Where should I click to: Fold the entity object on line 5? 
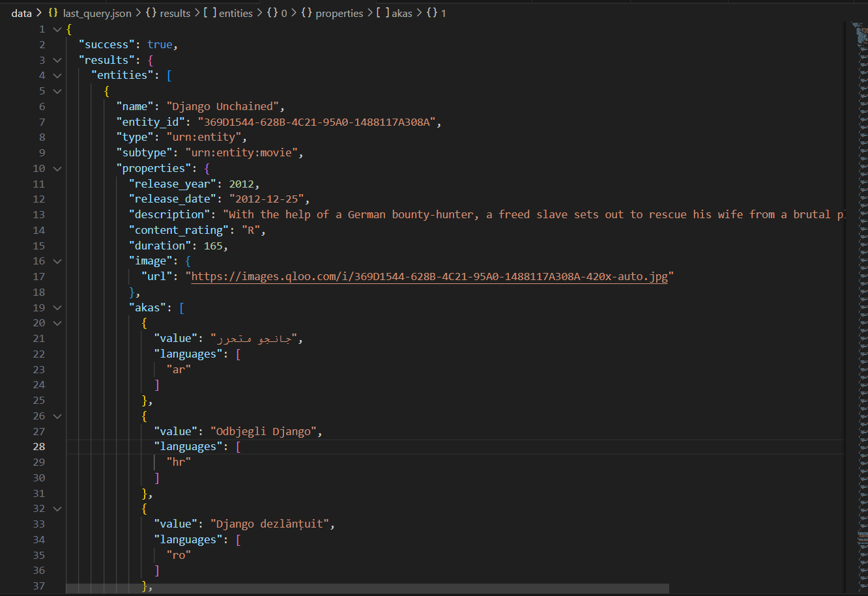[x=57, y=91]
